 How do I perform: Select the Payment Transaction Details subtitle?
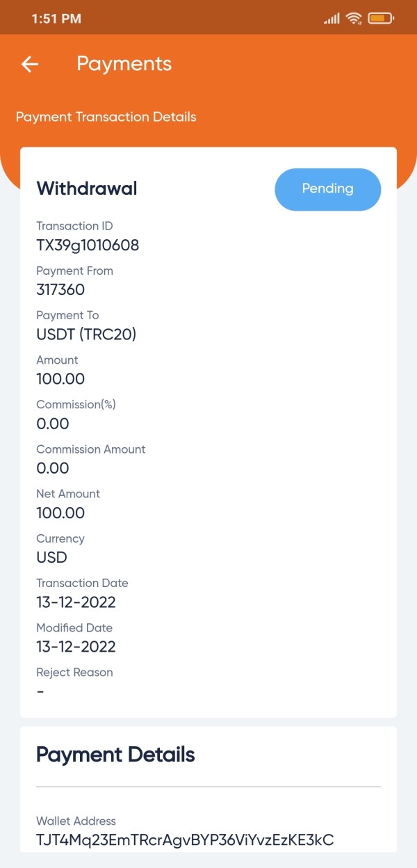[106, 117]
